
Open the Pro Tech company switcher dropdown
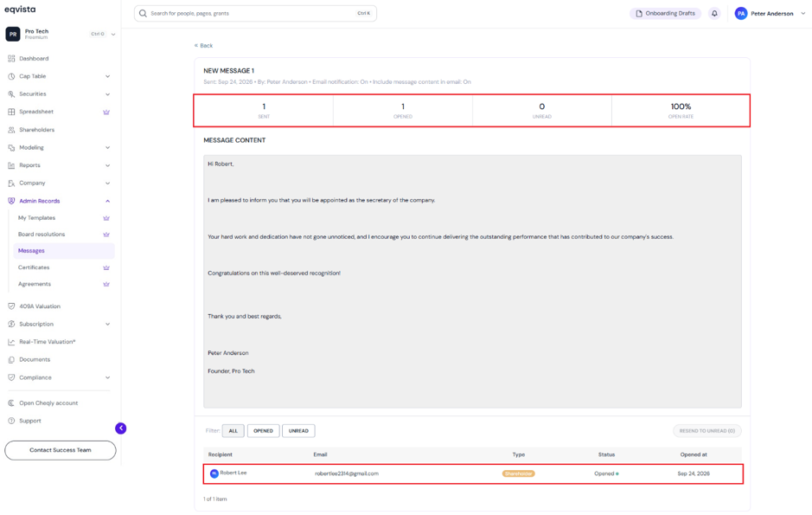113,35
